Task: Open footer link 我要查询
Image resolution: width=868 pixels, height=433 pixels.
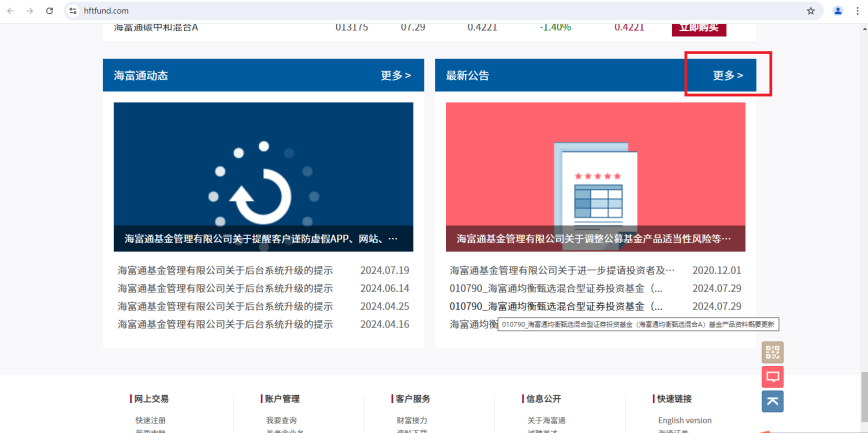Action: point(281,420)
